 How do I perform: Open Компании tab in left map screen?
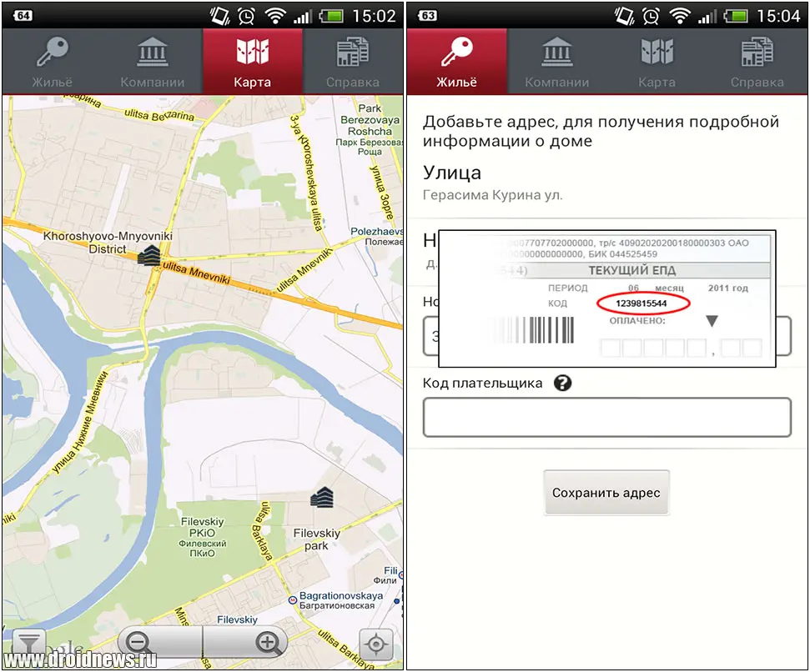coord(153,62)
